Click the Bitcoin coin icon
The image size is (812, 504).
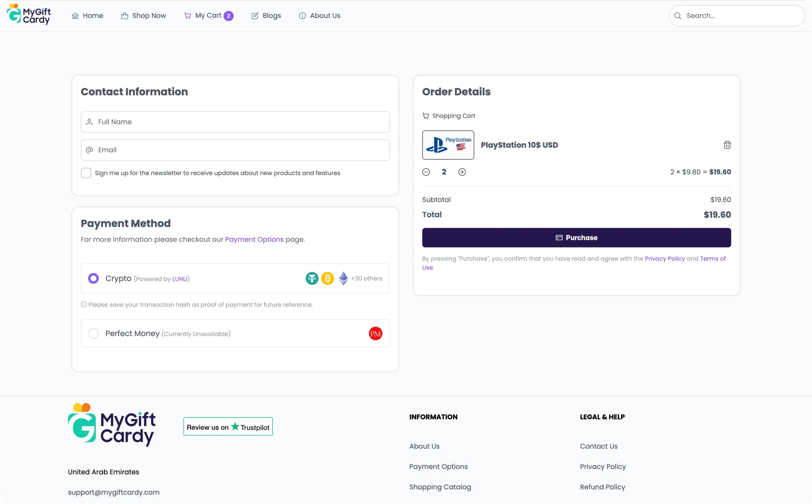(x=327, y=278)
